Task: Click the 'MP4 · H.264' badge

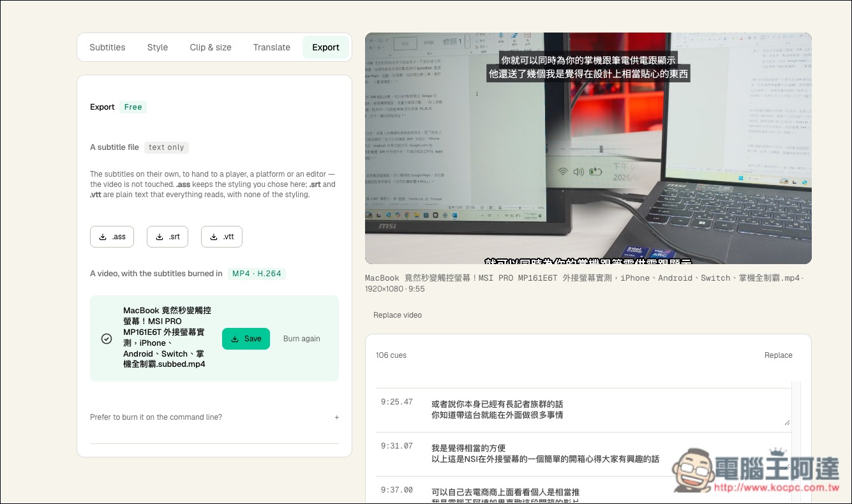Action: pyautogui.click(x=257, y=274)
